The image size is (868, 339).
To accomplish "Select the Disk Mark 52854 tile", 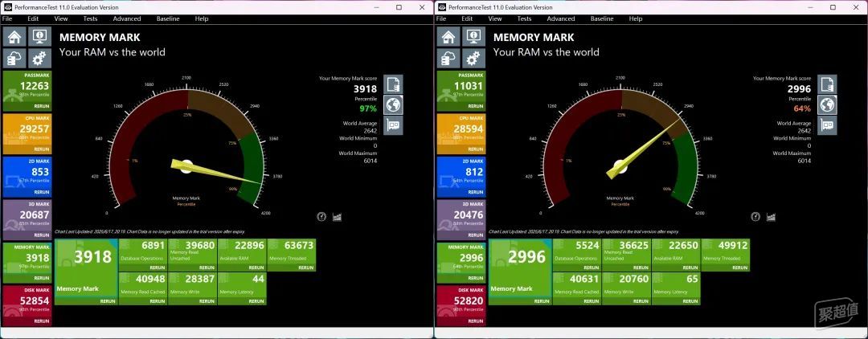I will tap(27, 305).
